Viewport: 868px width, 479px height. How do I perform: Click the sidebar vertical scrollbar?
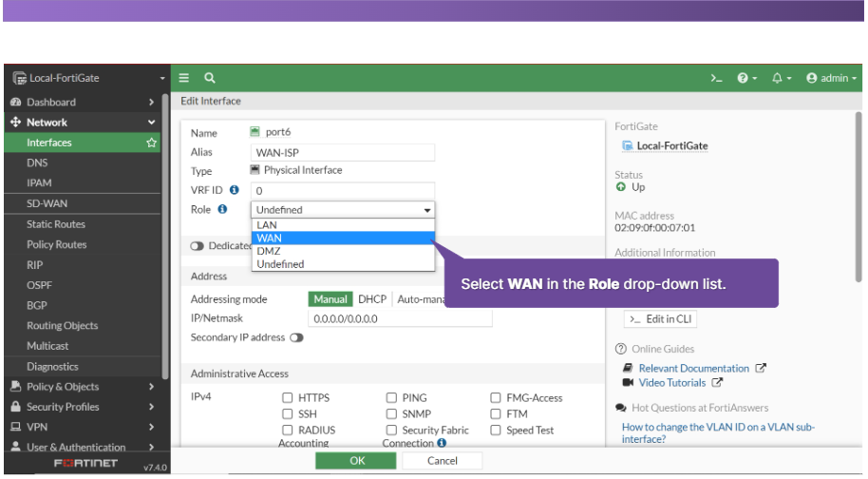[x=165, y=237]
